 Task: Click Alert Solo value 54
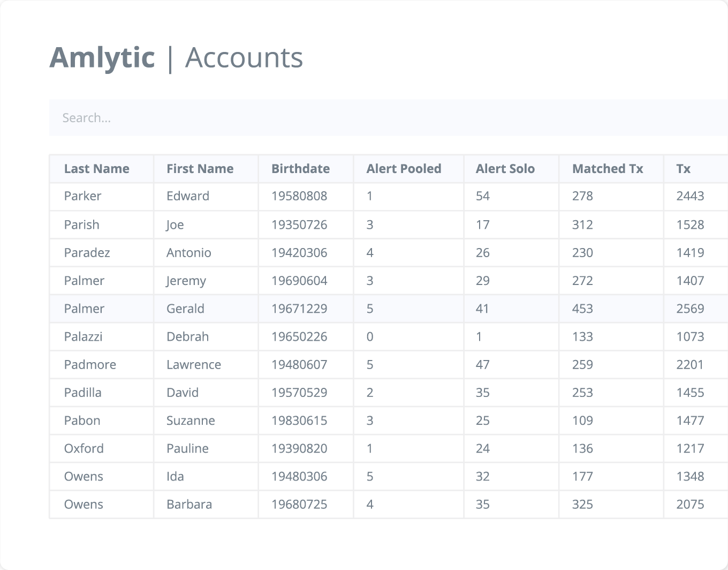point(482,196)
